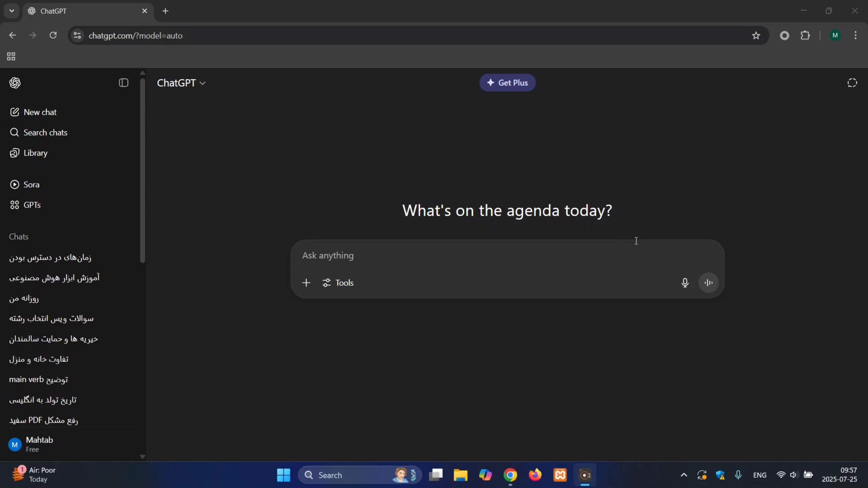Click the circular extension icon in toolbar
This screenshot has width=868, height=488.
pyautogui.click(x=784, y=36)
